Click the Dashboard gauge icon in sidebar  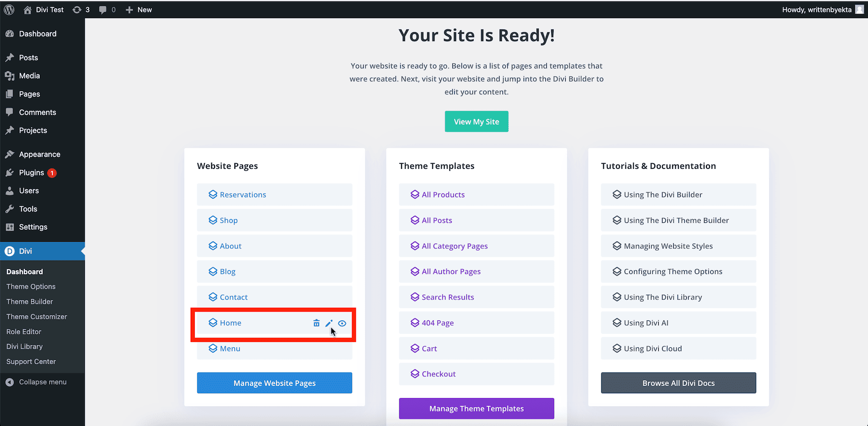[x=10, y=34]
